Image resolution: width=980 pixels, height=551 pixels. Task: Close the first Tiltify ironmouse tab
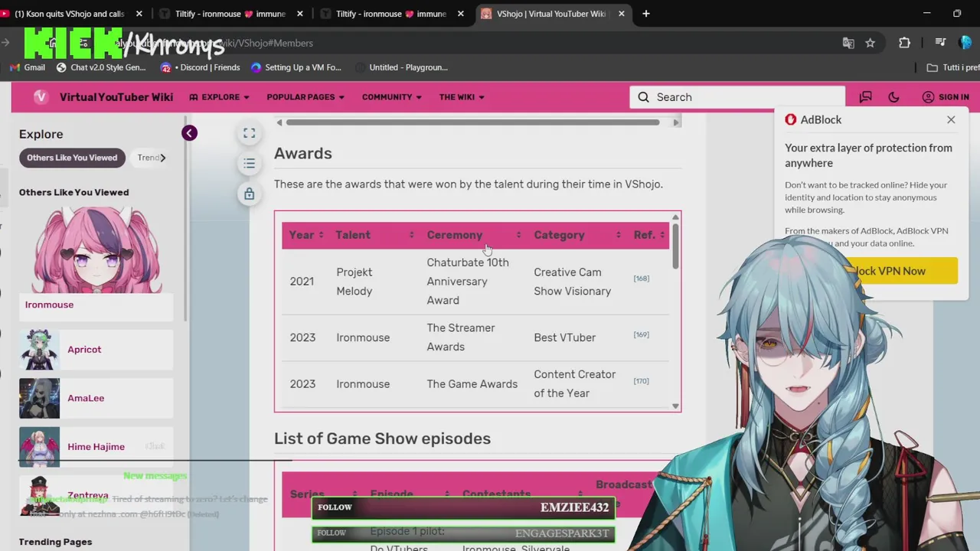tap(300, 14)
